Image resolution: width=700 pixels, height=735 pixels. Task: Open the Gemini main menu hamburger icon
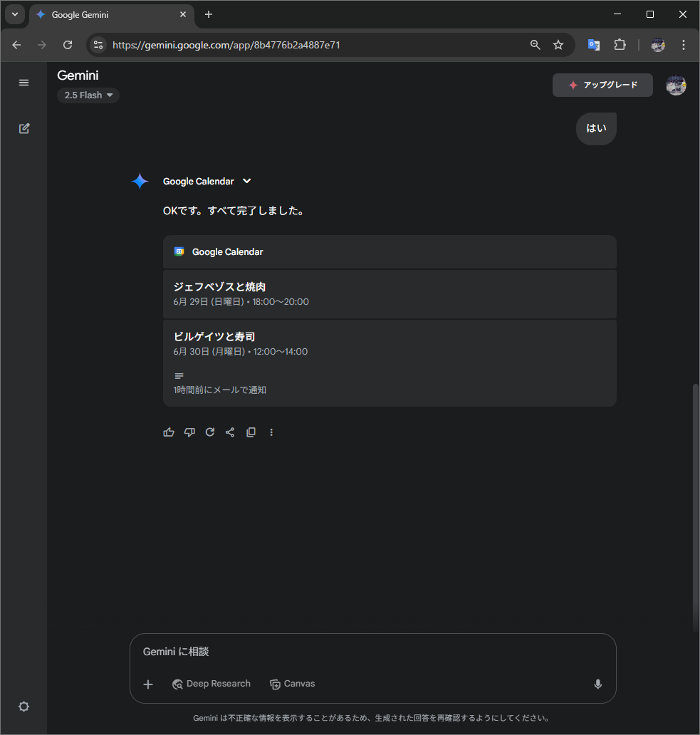24,83
